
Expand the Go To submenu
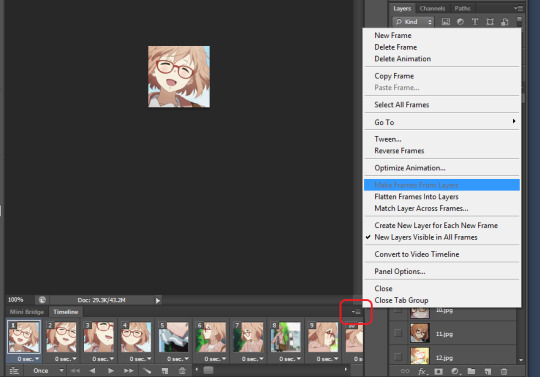[x=442, y=122]
